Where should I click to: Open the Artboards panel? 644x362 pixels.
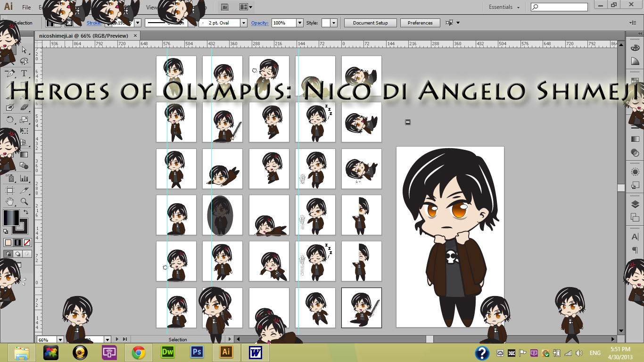[635, 218]
